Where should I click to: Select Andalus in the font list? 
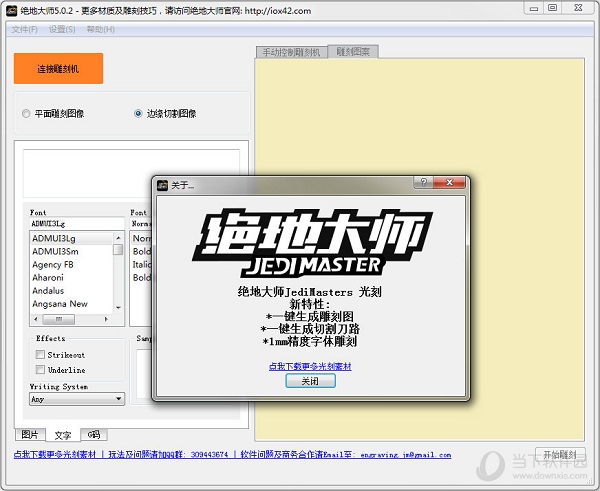point(71,290)
